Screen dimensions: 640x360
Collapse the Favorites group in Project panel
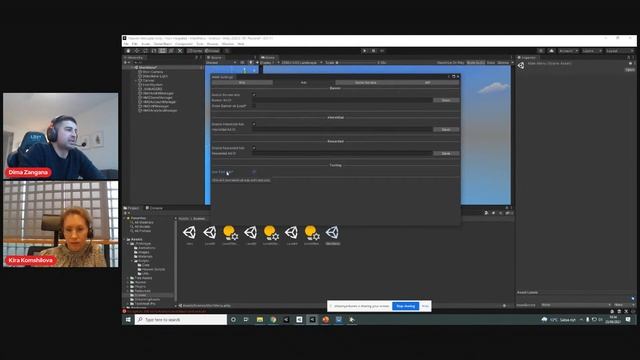tap(125, 218)
